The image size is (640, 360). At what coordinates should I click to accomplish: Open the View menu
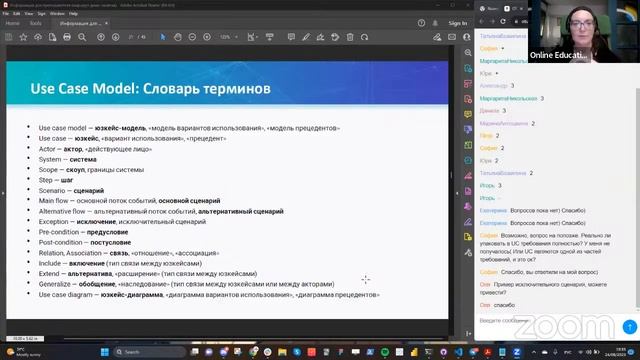[29, 13]
